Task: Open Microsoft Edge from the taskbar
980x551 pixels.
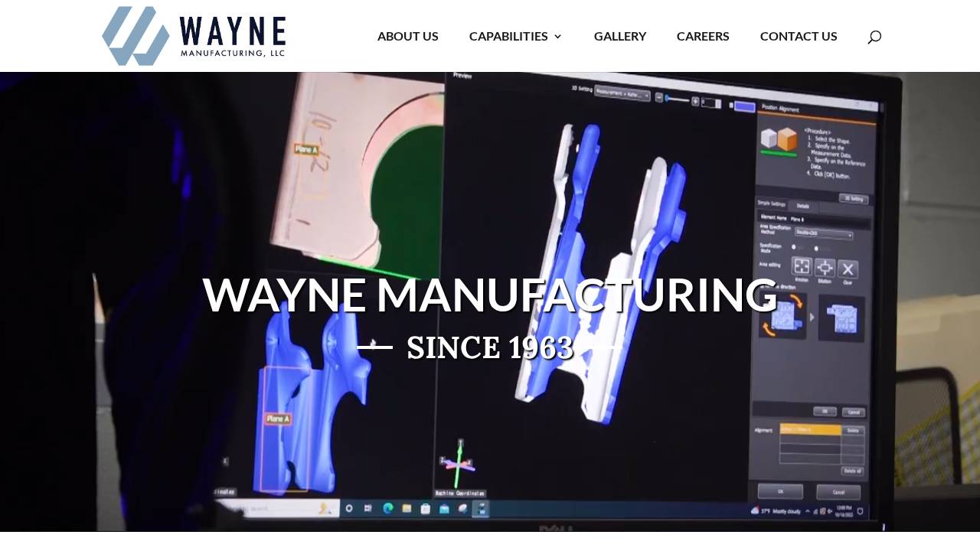Action: 387,507
